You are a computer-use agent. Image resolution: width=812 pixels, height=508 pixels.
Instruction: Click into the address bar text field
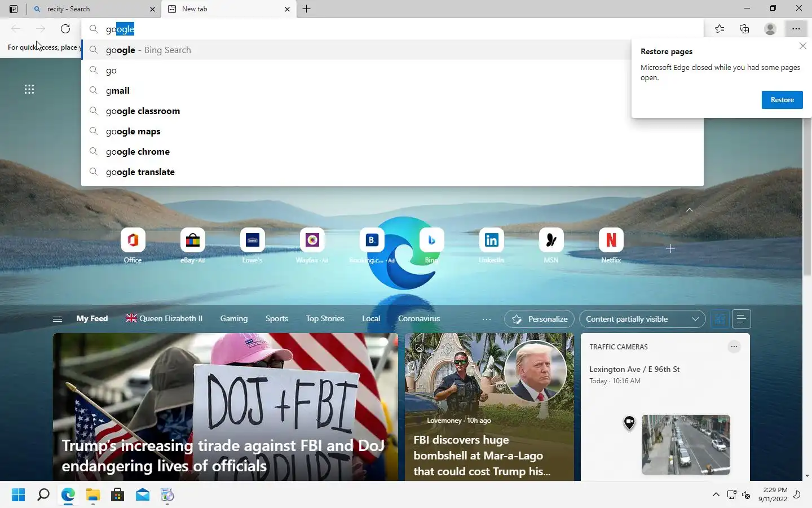point(392,29)
